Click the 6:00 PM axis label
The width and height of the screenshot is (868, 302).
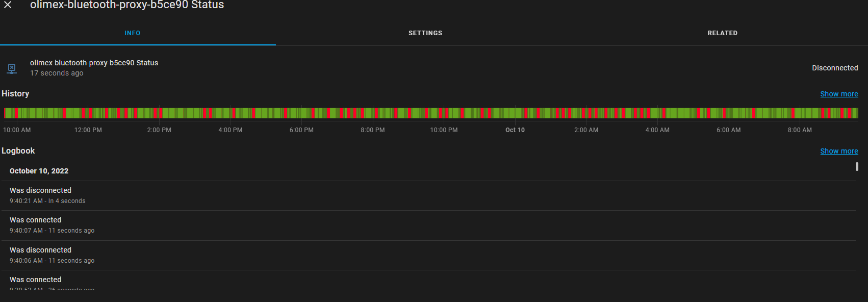click(301, 130)
